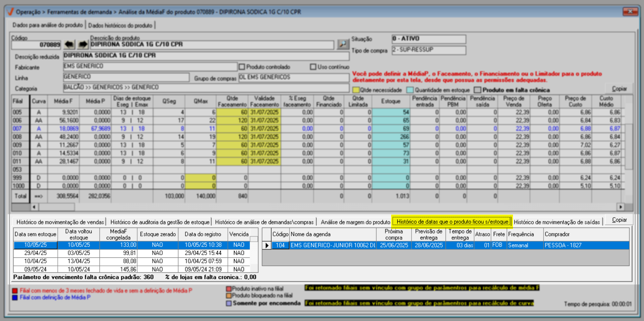Click the Código input field

(36, 45)
